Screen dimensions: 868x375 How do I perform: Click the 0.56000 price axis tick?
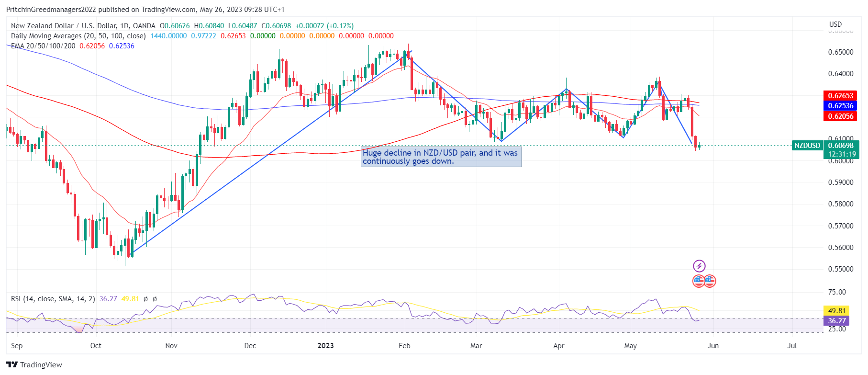click(x=841, y=248)
